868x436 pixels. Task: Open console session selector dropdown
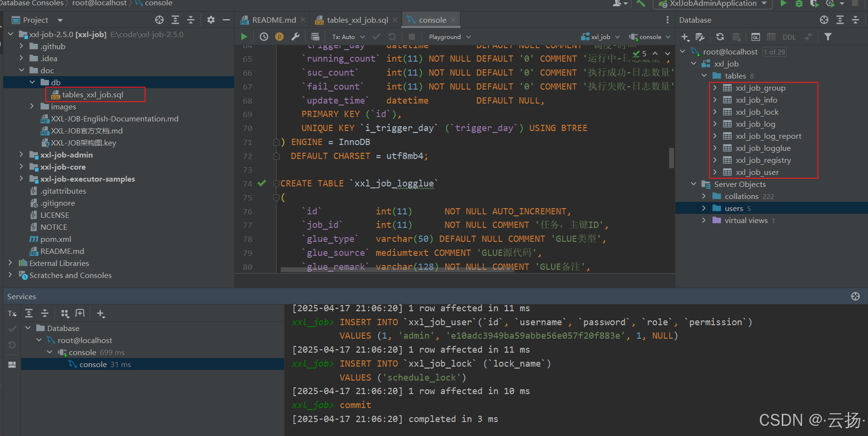click(650, 37)
